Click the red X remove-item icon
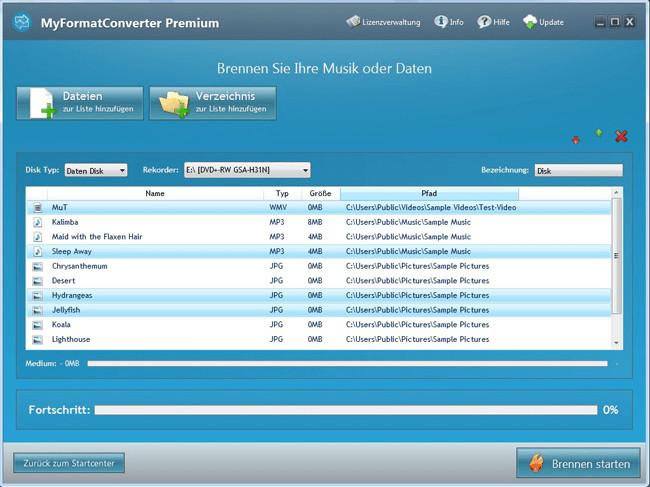 [x=621, y=136]
